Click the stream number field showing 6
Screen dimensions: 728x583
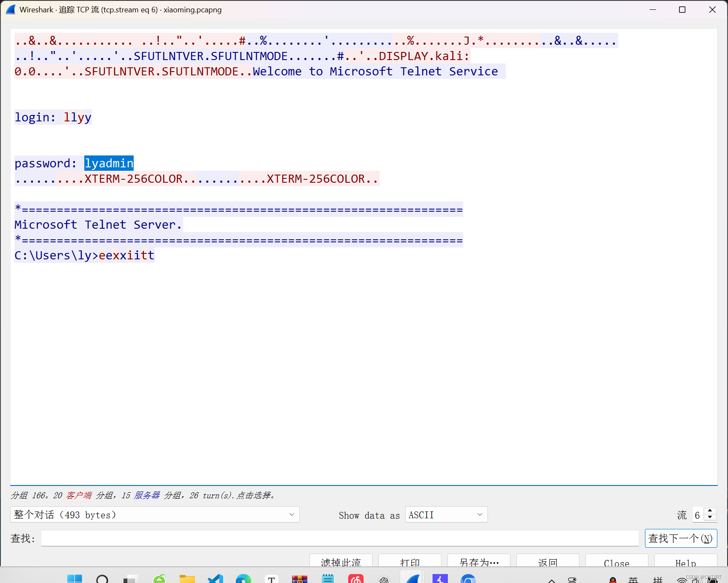point(698,515)
